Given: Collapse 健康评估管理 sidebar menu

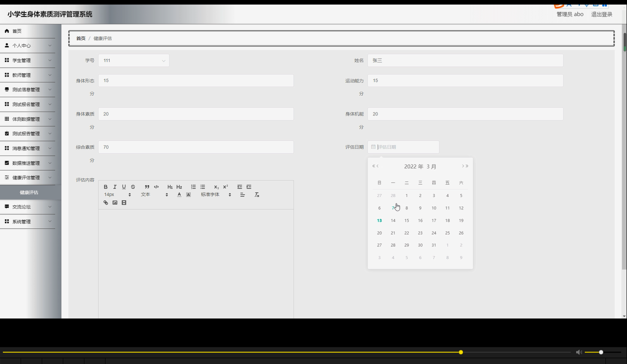Looking at the screenshot, I should (x=28, y=177).
